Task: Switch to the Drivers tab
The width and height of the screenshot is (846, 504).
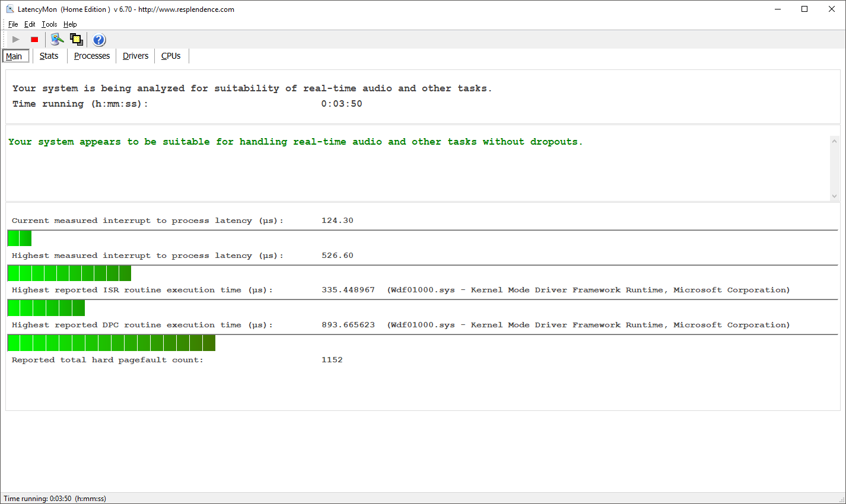Action: click(136, 56)
